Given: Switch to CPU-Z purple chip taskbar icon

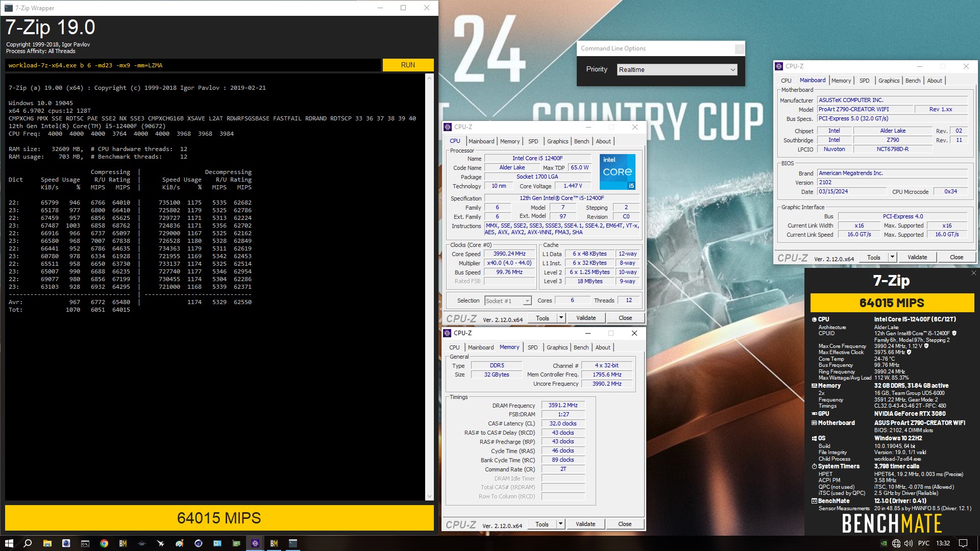Looking at the screenshot, I should point(255,543).
